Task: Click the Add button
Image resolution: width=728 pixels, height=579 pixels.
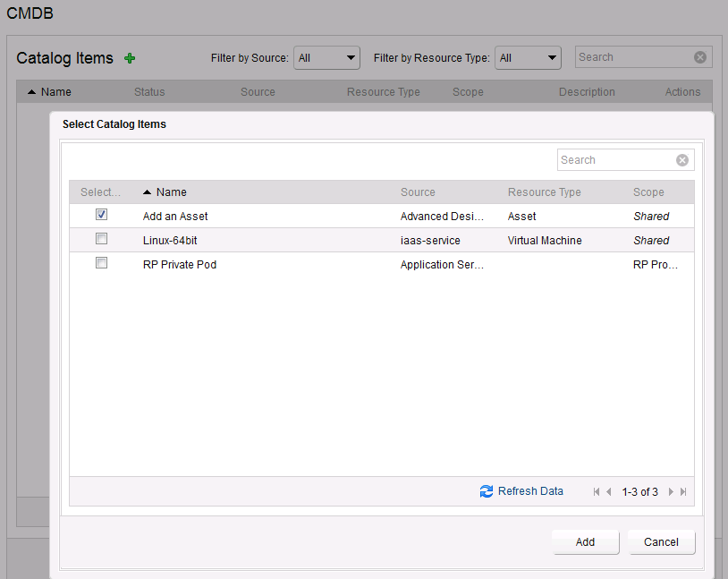Action: point(586,541)
